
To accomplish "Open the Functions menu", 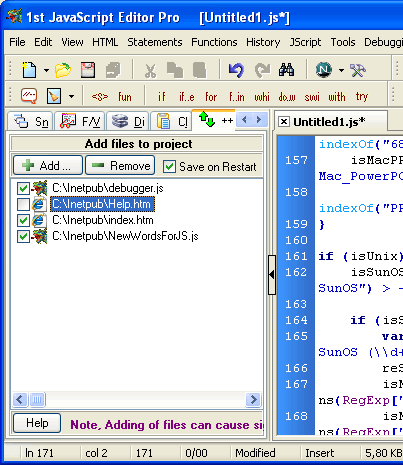I will (214, 42).
